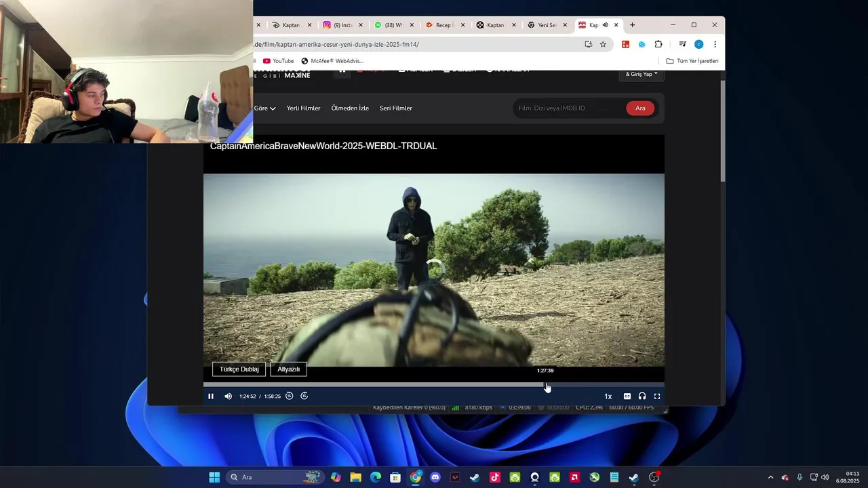The image size is (868, 488).
Task: Seek along the video progress bar
Action: point(434,385)
